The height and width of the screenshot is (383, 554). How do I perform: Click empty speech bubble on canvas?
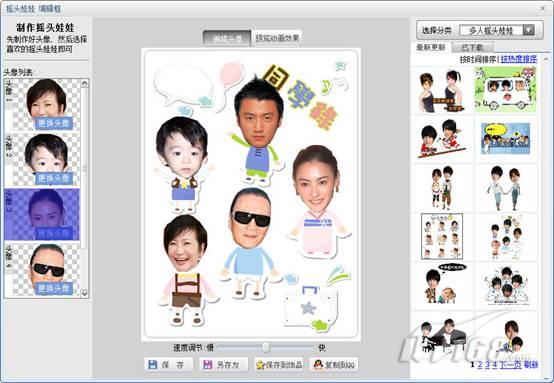click(184, 85)
